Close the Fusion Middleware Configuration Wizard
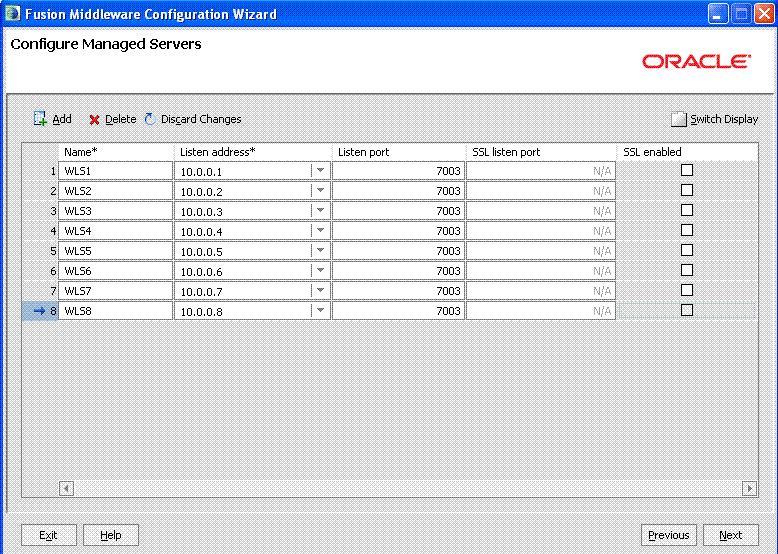This screenshot has width=778, height=554. pyautogui.click(x=764, y=13)
